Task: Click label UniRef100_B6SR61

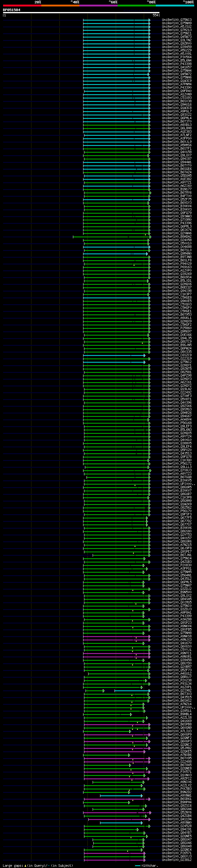Action: (x=176, y=799)
